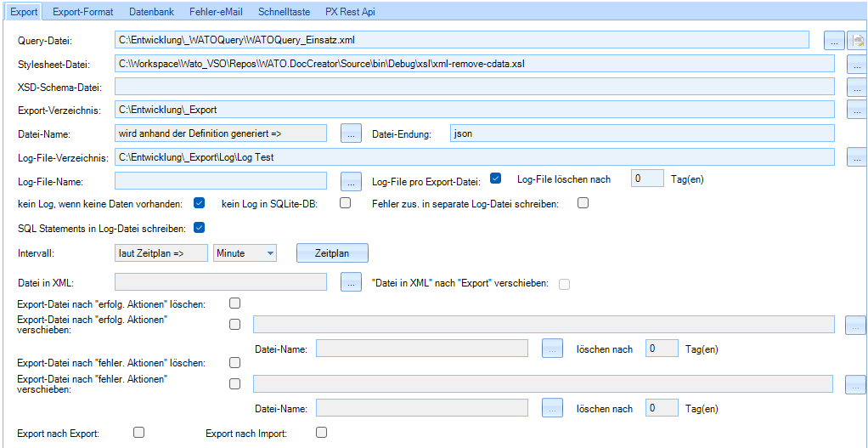This screenshot has width=868, height=448.
Task: Click the Datei-Endung json field
Action: pos(642,133)
